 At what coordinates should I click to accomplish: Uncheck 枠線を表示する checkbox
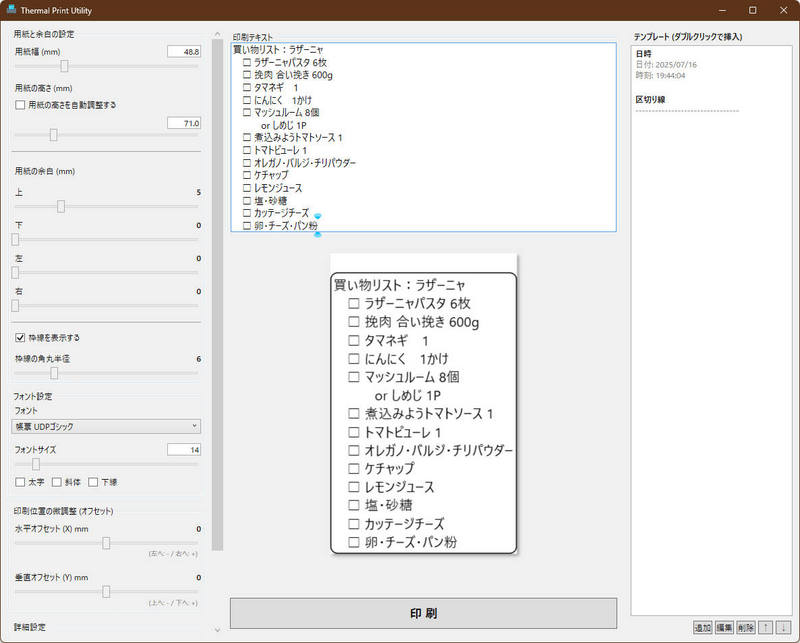[x=21, y=338]
